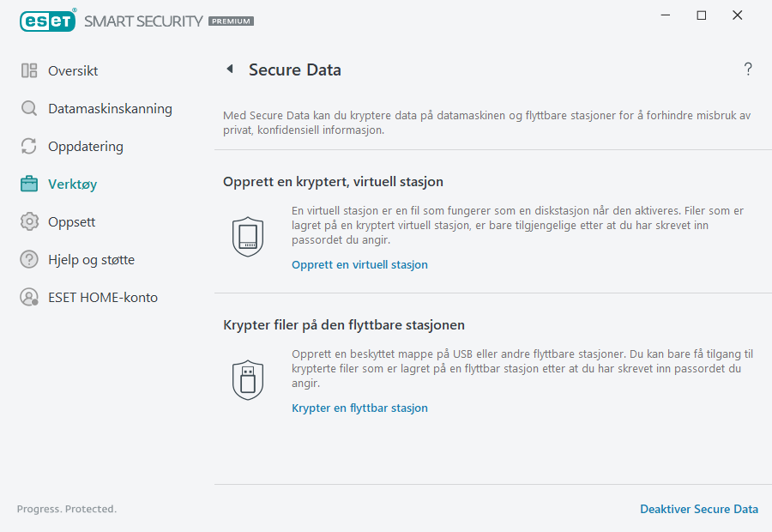Click Opprett en virtuell stasjon

(x=359, y=264)
